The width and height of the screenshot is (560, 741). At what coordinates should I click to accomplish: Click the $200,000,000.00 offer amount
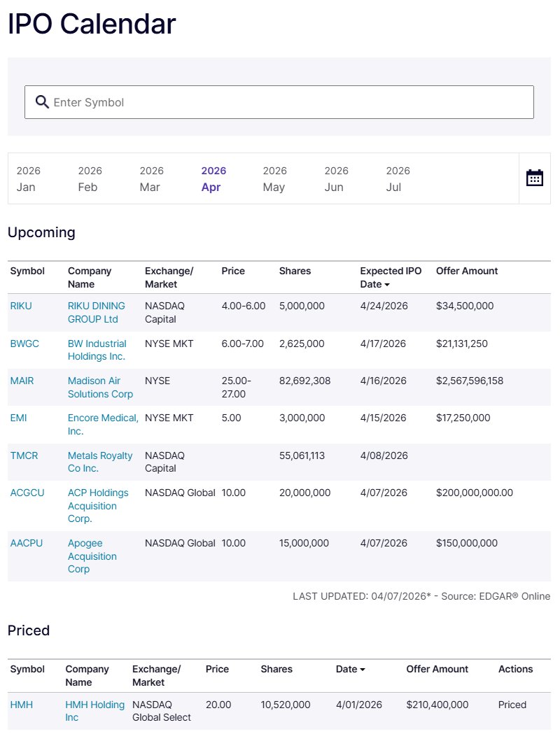(x=475, y=493)
